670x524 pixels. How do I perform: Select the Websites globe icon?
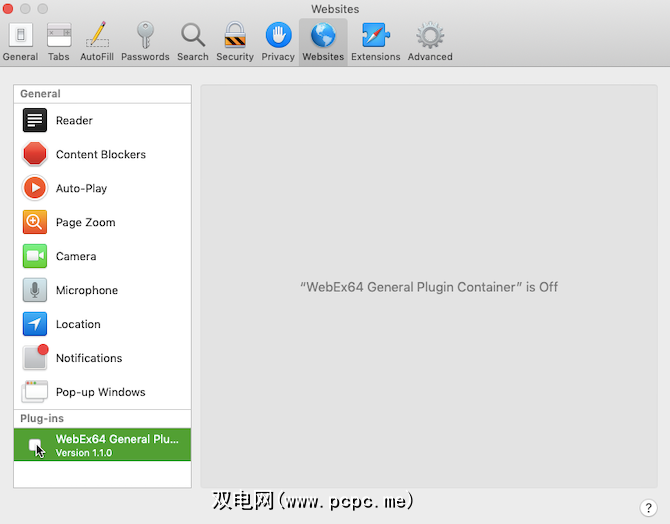(323, 35)
